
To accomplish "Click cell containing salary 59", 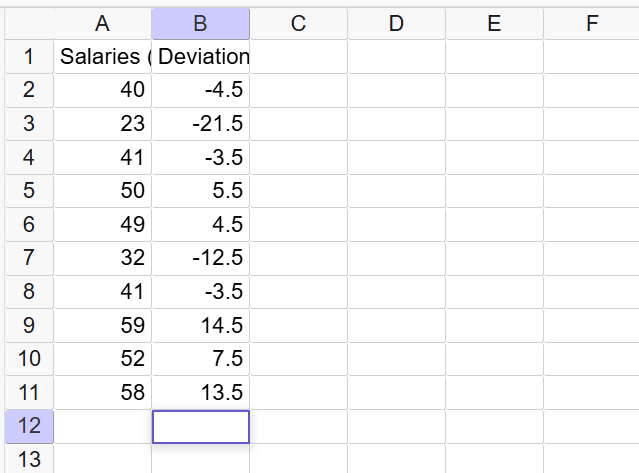I will click(103, 326).
